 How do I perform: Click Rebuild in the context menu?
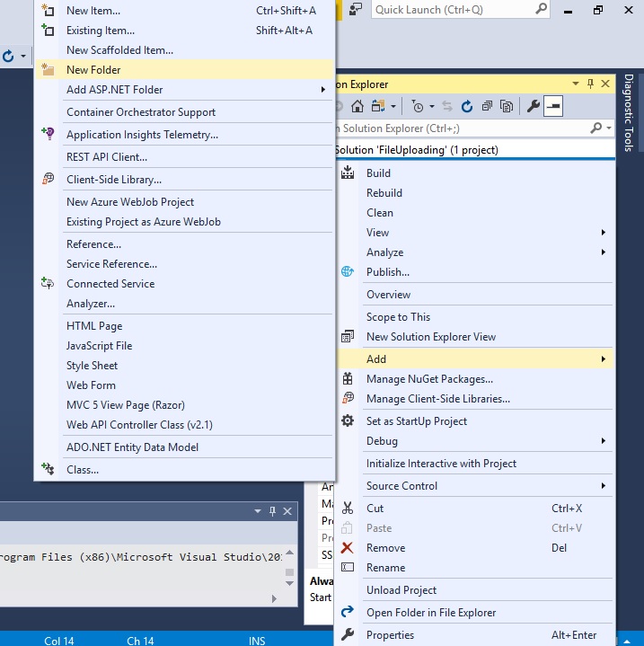475,193
